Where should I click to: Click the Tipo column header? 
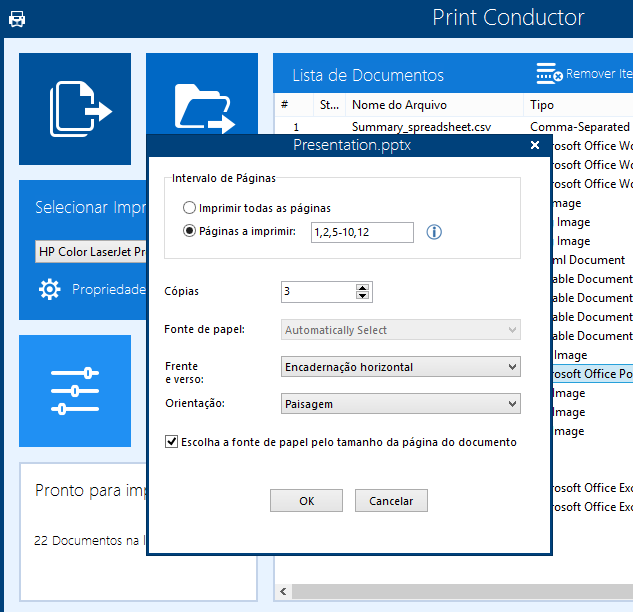542,104
